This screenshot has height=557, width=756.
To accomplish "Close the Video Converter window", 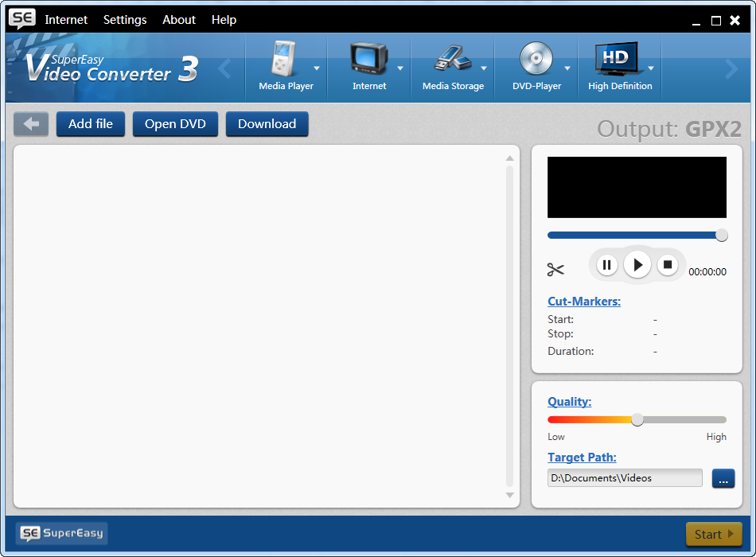I will (x=735, y=20).
